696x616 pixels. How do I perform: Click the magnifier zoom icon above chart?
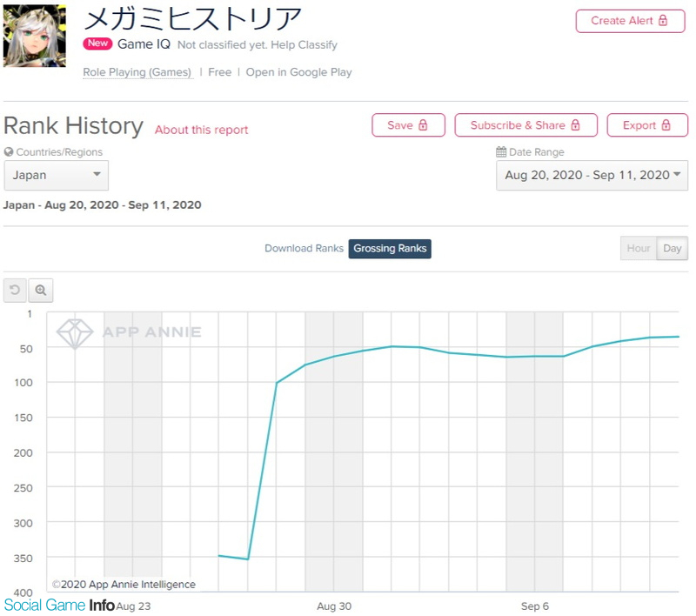tap(41, 291)
